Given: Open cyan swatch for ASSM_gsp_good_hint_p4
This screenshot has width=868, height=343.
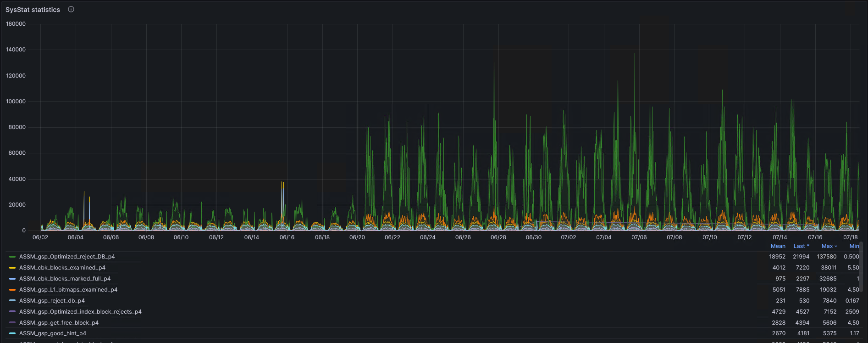Looking at the screenshot, I should 12,333.
